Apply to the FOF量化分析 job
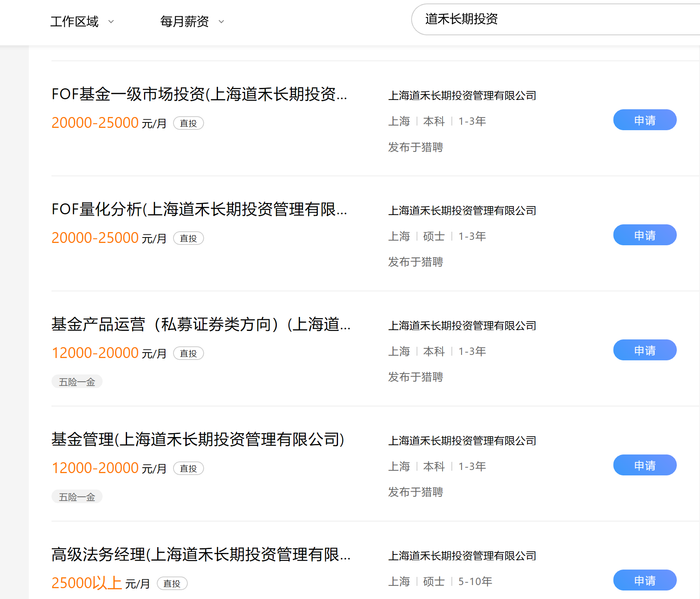Image resolution: width=700 pixels, height=599 pixels. 645,235
